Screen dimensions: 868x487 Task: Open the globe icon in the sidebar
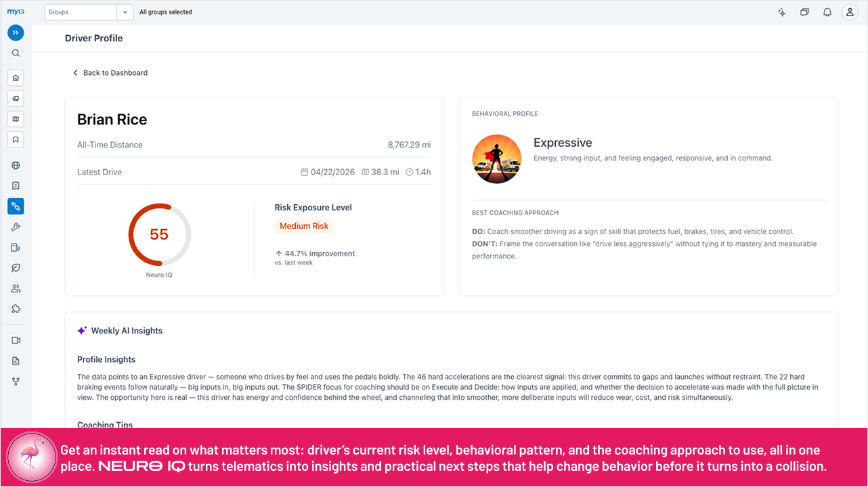click(x=16, y=165)
